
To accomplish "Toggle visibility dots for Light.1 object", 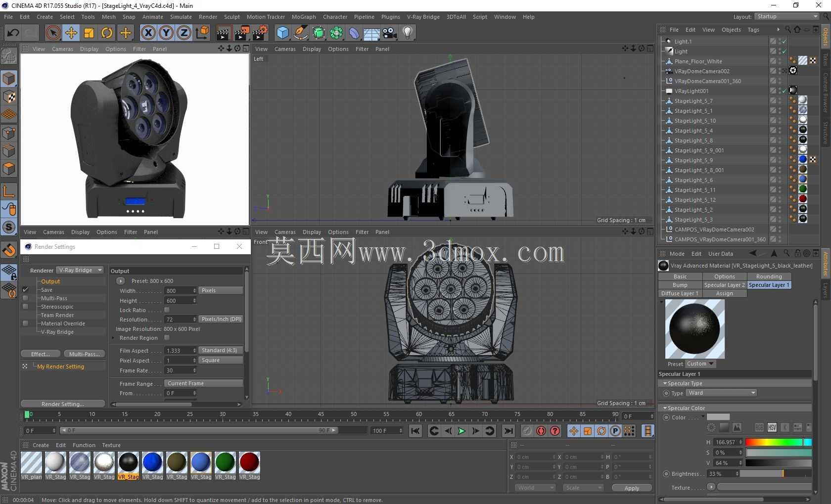I will tap(780, 42).
